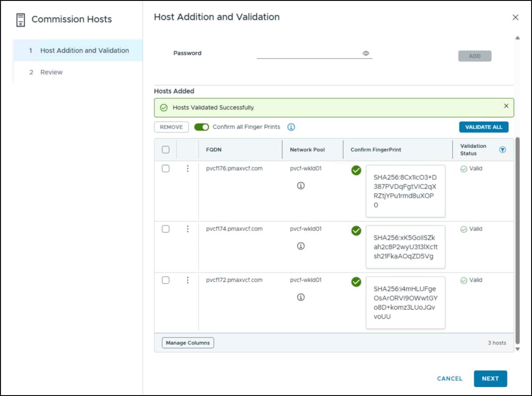This screenshot has height=396, width=532.
Task: Click NEXT to proceed
Action: [x=490, y=379]
